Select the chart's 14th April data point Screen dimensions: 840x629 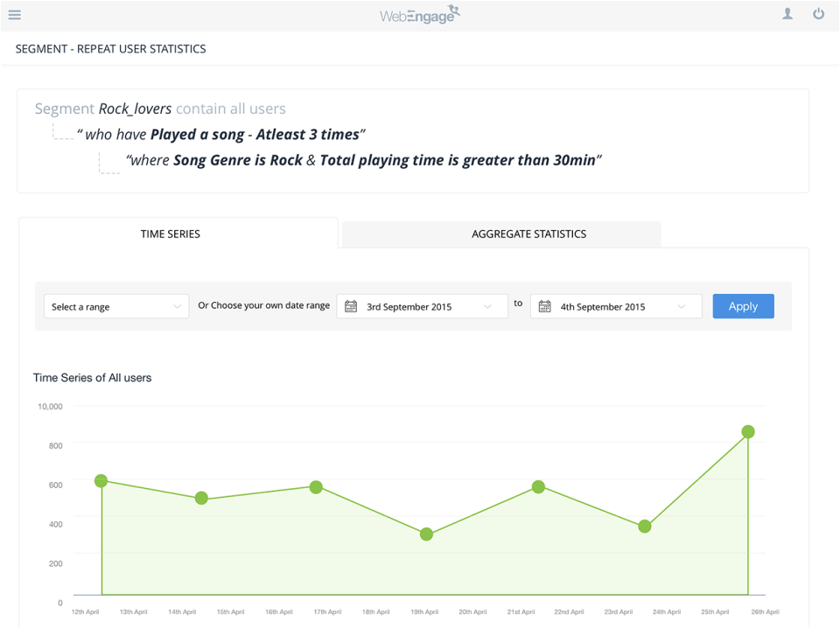(201, 499)
